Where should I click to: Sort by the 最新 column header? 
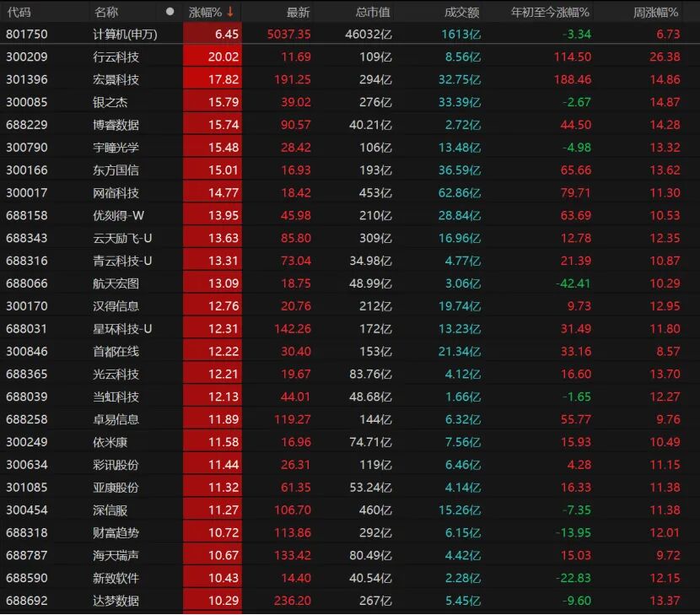(298, 12)
